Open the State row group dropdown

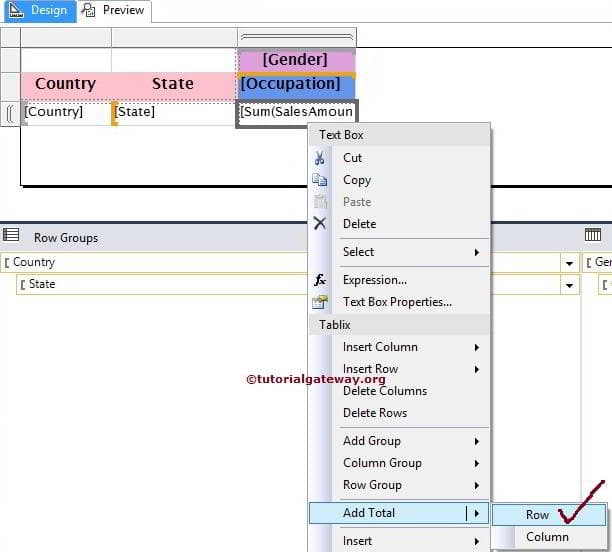pyautogui.click(x=569, y=285)
